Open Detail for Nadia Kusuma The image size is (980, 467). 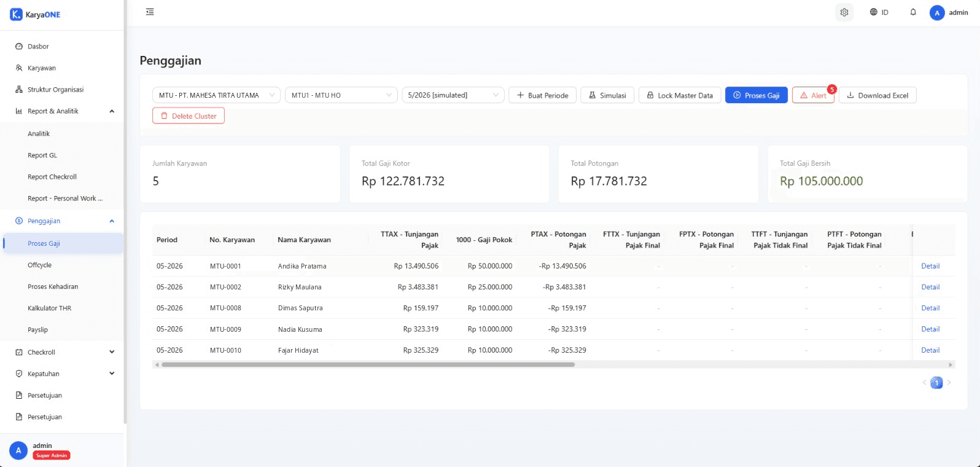click(930, 329)
